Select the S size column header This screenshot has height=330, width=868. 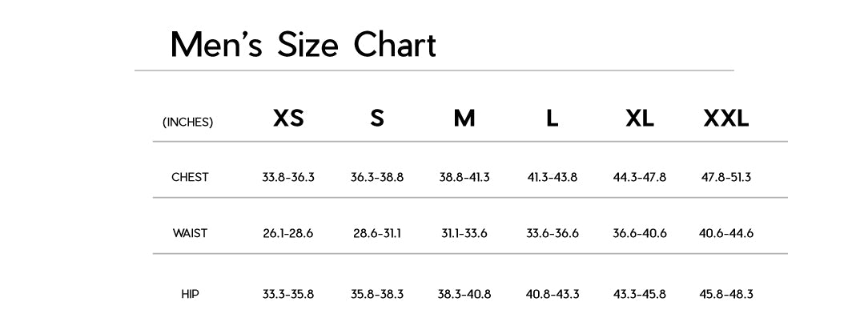pos(377,119)
